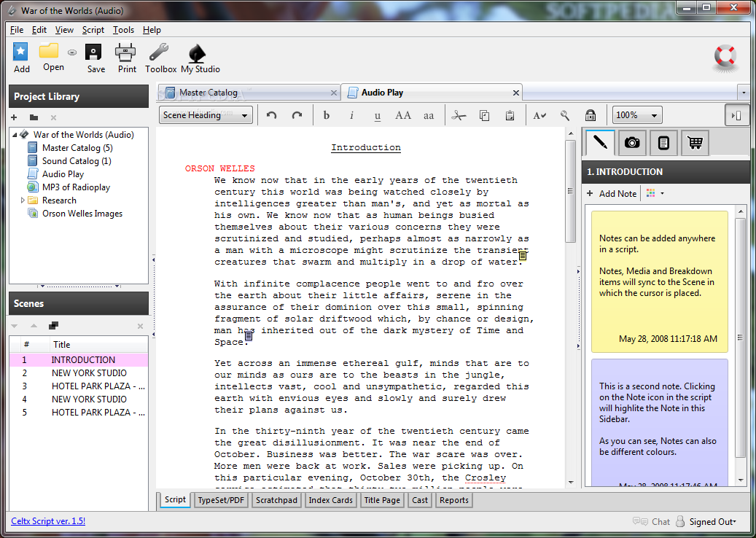Collapse the War of the Worlds tree node
Image resolution: width=756 pixels, height=538 pixels.
tap(15, 135)
